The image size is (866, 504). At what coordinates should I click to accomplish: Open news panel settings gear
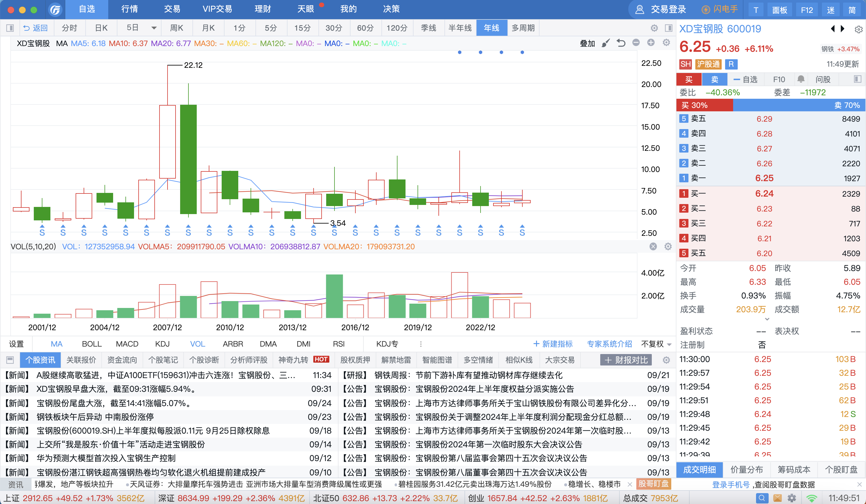click(666, 359)
